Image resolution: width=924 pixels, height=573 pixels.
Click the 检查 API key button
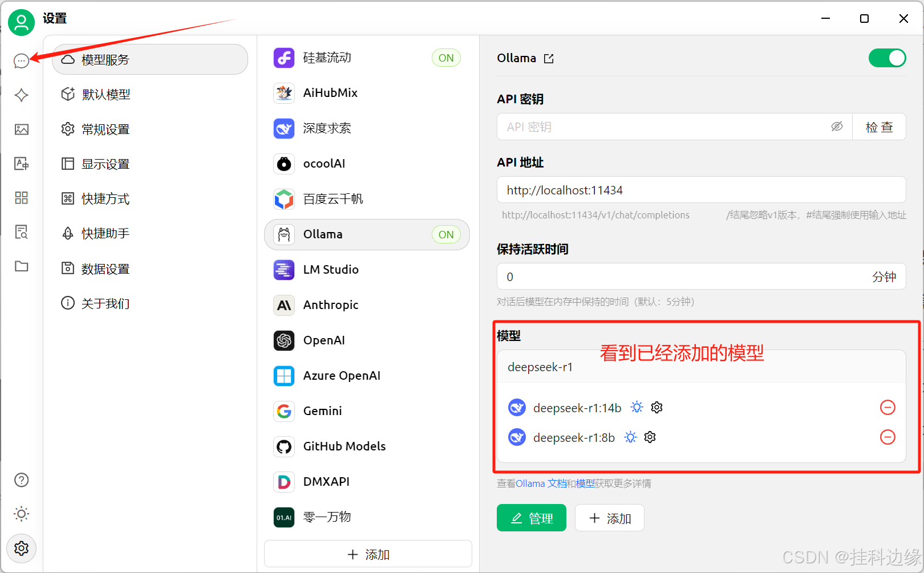(x=879, y=127)
